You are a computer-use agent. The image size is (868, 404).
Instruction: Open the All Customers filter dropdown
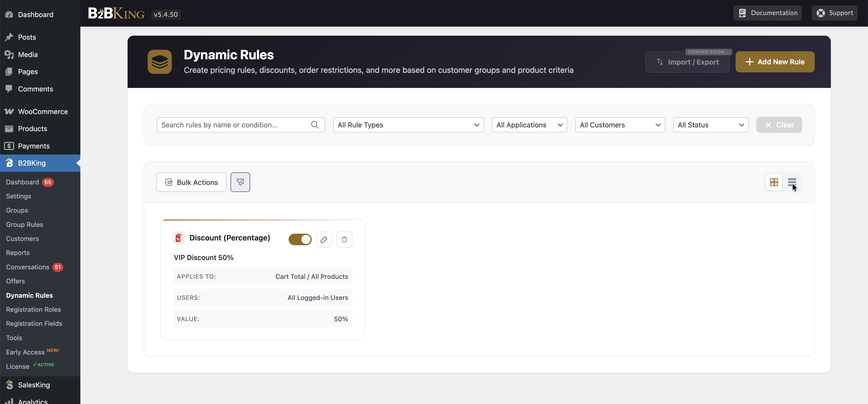(620, 125)
